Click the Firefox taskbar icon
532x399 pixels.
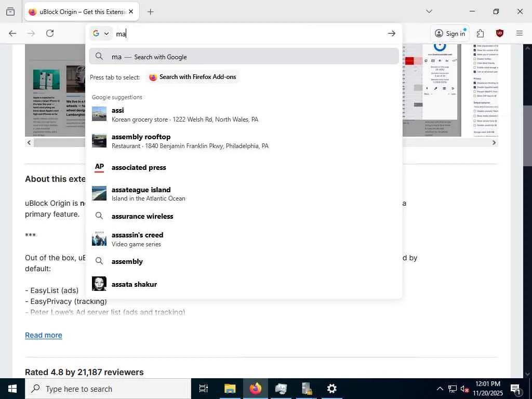pyautogui.click(x=256, y=389)
